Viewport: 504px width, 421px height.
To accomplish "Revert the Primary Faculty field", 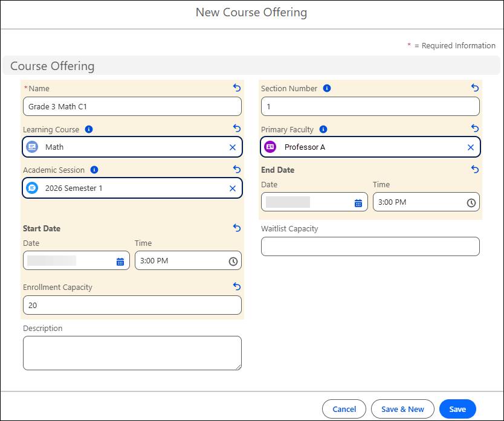I will tap(475, 128).
